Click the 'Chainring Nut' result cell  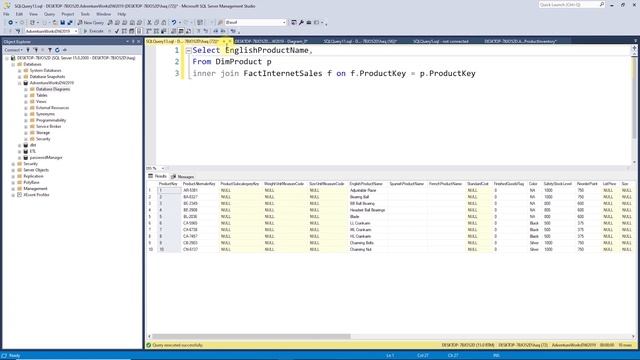point(361,249)
